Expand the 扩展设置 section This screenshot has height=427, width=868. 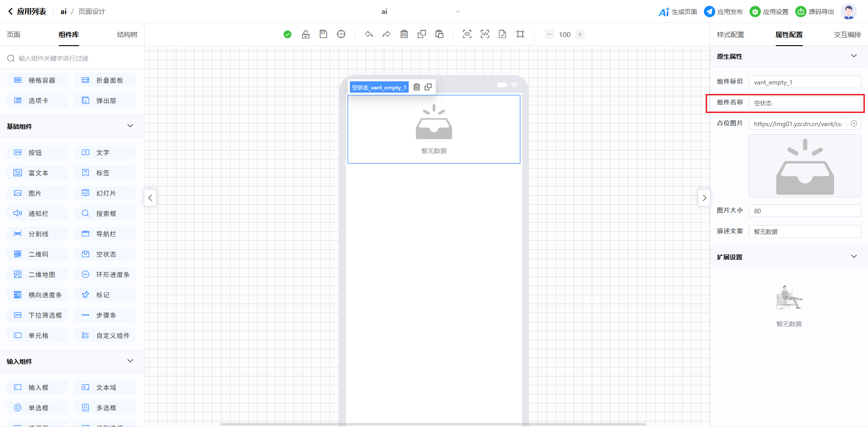tap(854, 257)
